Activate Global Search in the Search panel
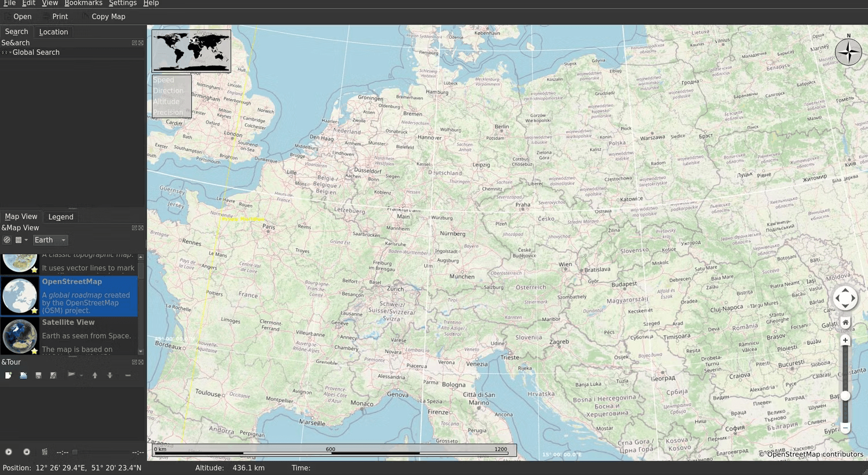This screenshot has height=475, width=868. click(x=36, y=52)
